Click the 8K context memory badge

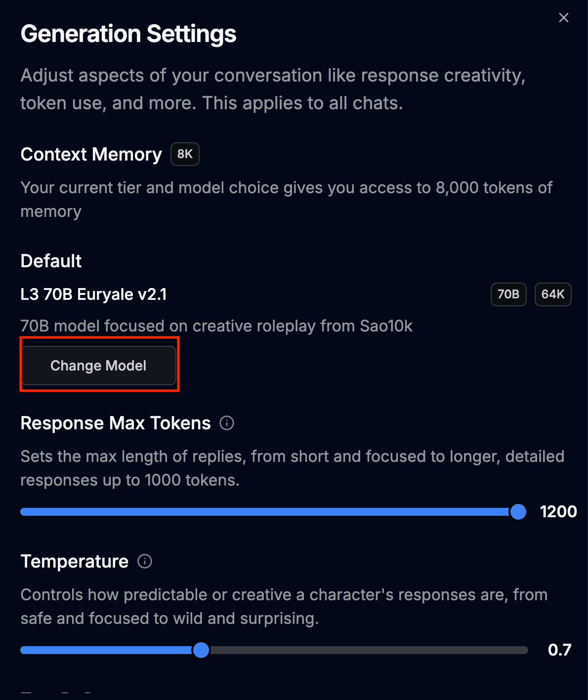[x=185, y=154]
